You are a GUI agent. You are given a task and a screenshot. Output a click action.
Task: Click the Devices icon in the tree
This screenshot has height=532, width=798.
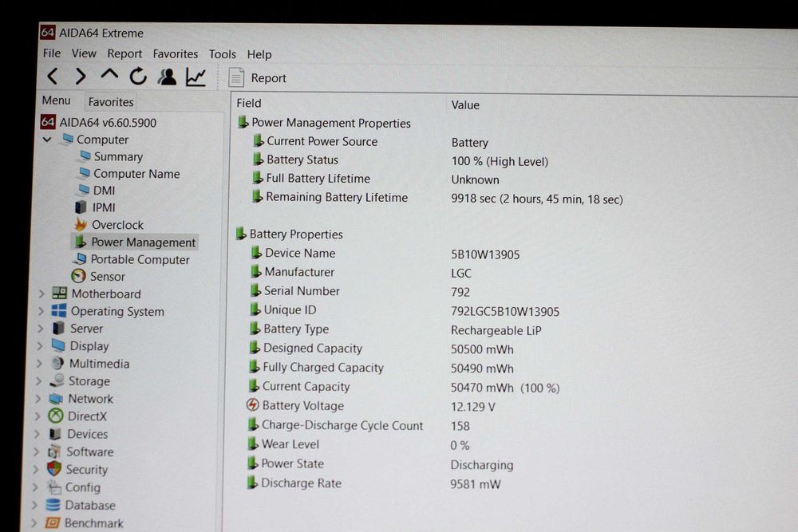[x=55, y=434]
